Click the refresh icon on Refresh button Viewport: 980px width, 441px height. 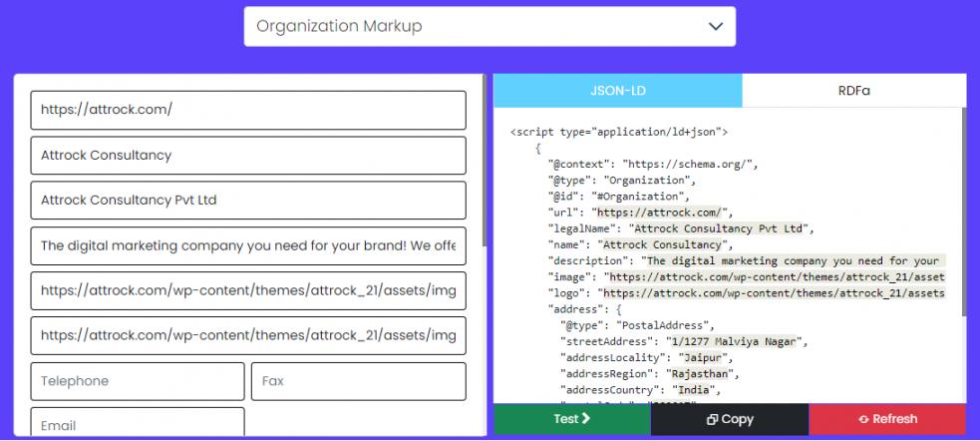point(863,420)
